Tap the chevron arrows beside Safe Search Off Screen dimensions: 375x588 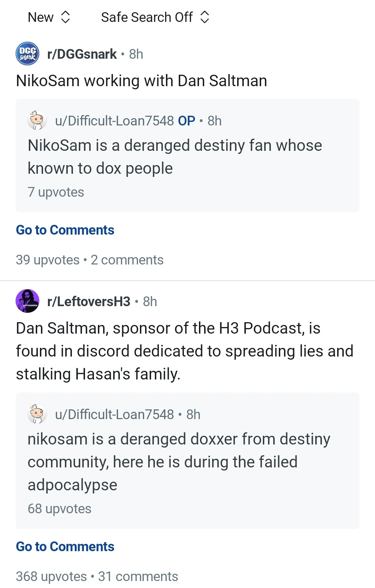205,17
